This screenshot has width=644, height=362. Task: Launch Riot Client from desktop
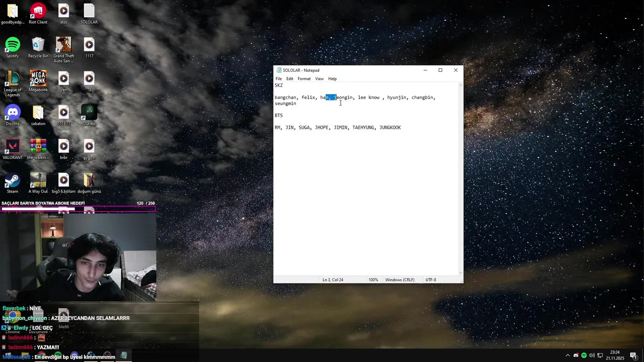coord(38,14)
